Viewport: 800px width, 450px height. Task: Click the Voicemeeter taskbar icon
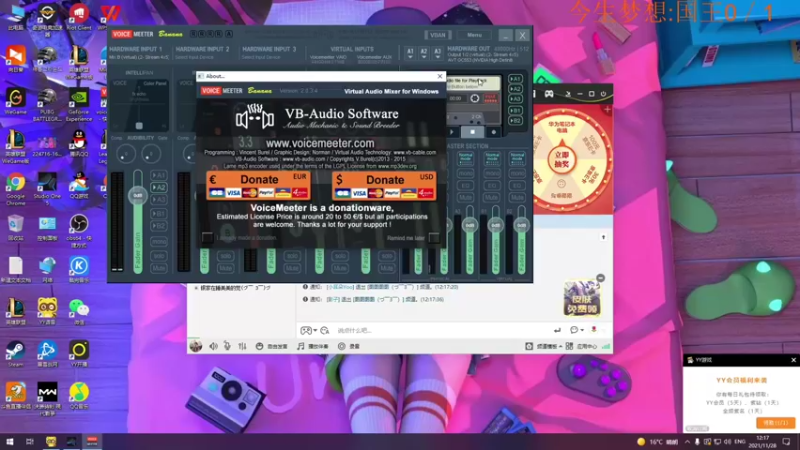coord(92,442)
